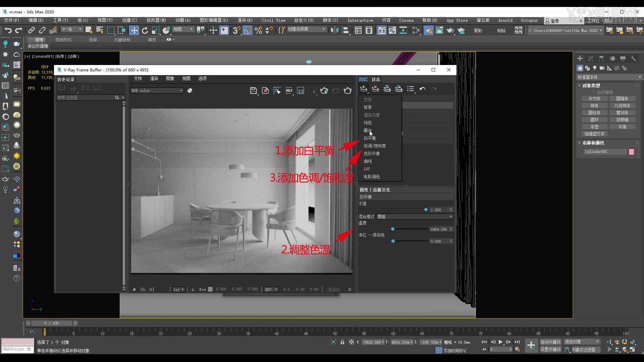Start interactive render with the green teapot icon
The image size is (644, 362).
pos(324,90)
